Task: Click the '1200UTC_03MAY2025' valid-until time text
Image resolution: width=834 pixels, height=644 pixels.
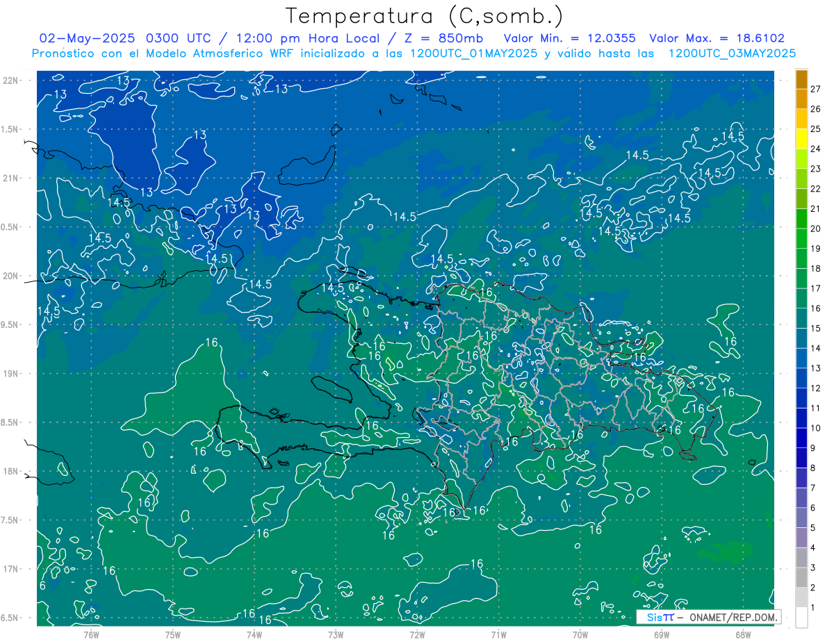Action: click(x=732, y=53)
